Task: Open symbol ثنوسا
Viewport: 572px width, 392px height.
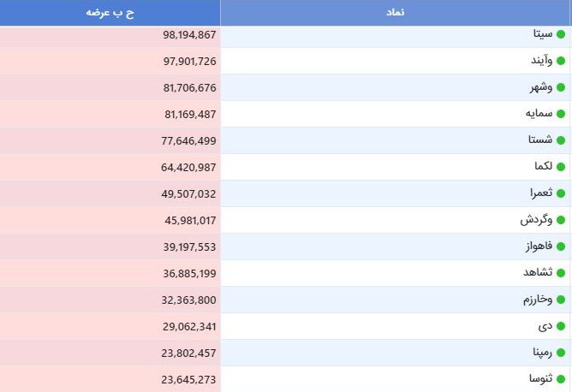Action: 541,378
